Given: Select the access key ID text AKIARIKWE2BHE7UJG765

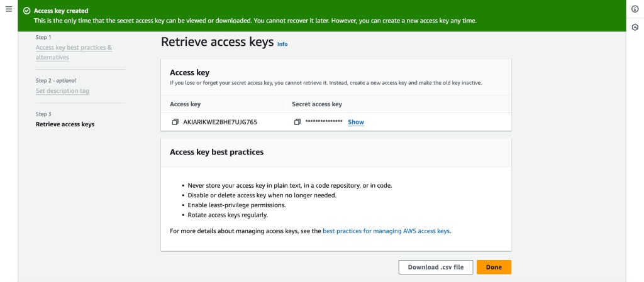Looking at the screenshot, I should (x=220, y=122).
